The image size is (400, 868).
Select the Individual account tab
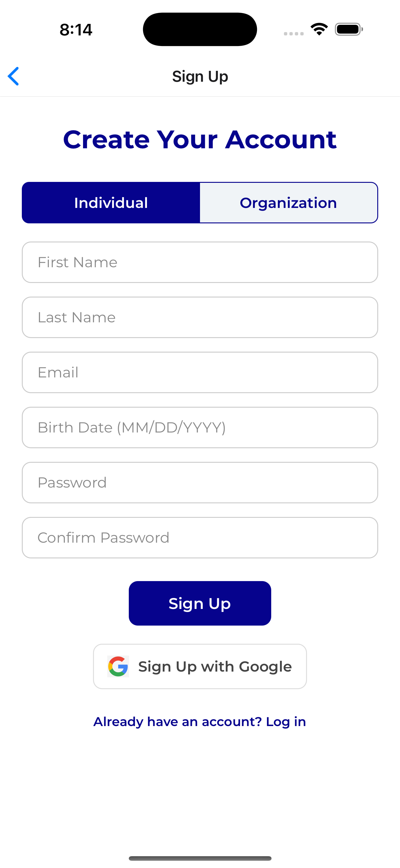point(111,202)
